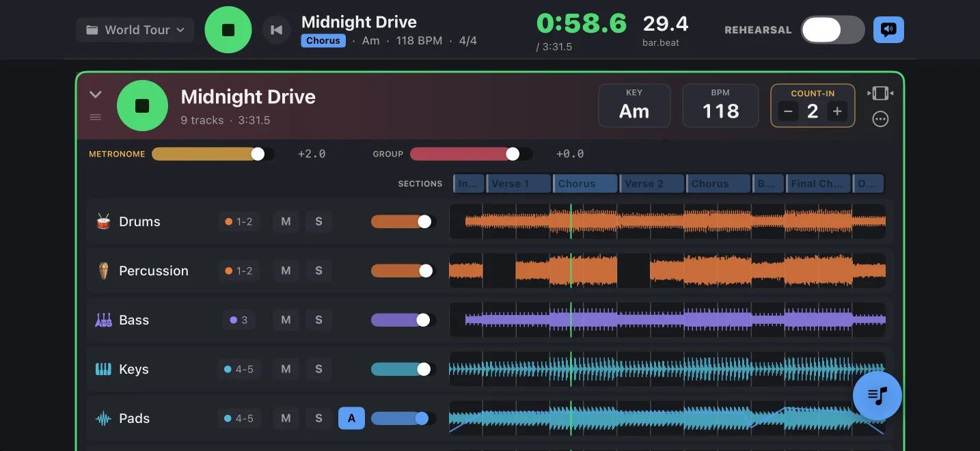The width and height of the screenshot is (980, 451).
Task: Click the Drums instrument icon
Action: (x=103, y=221)
